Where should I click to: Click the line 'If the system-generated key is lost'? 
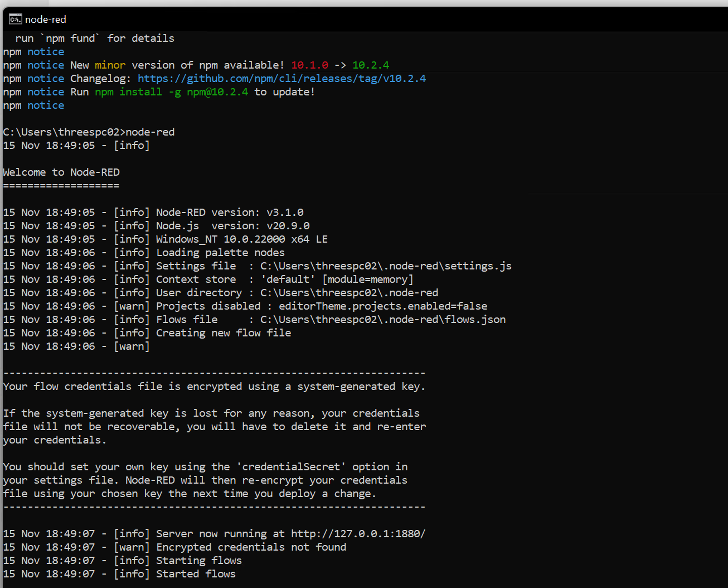click(x=211, y=413)
